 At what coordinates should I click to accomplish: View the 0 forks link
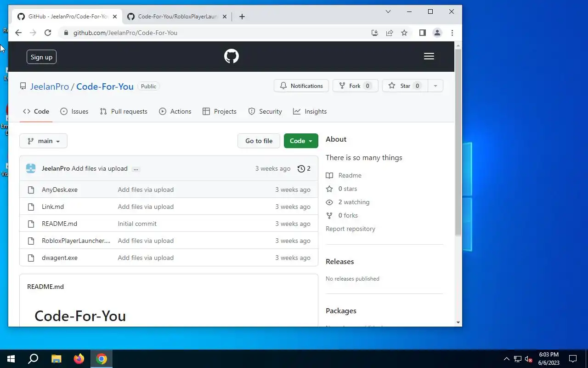coord(342,215)
